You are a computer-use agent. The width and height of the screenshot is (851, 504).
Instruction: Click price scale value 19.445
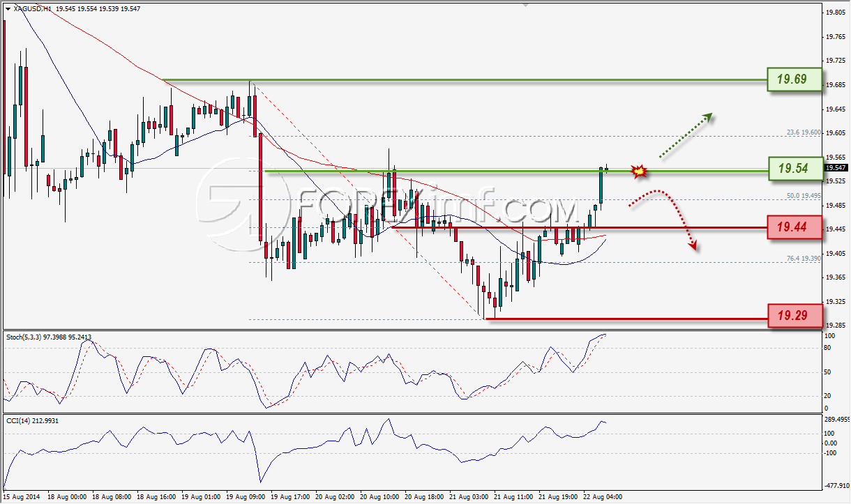834,229
